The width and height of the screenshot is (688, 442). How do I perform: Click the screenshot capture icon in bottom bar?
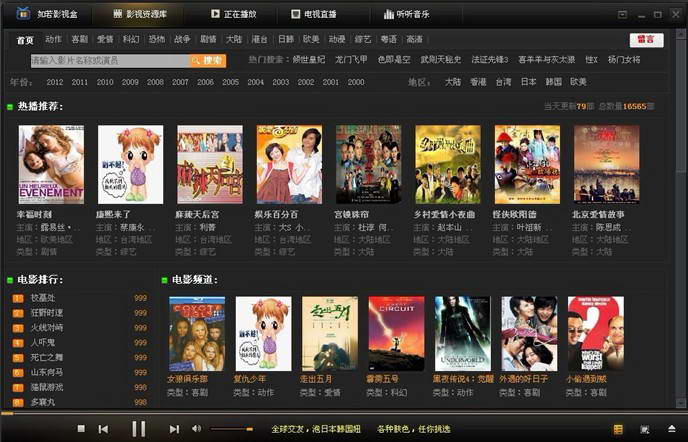[645, 429]
